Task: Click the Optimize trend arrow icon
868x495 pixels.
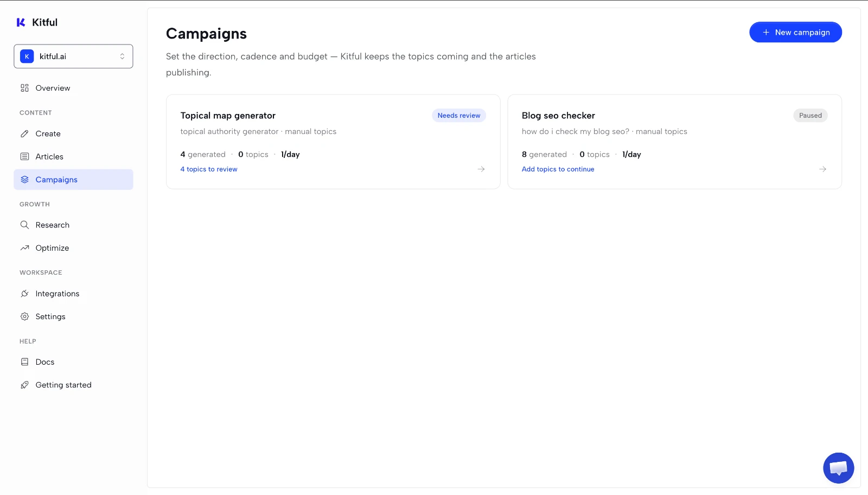Action: [24, 248]
